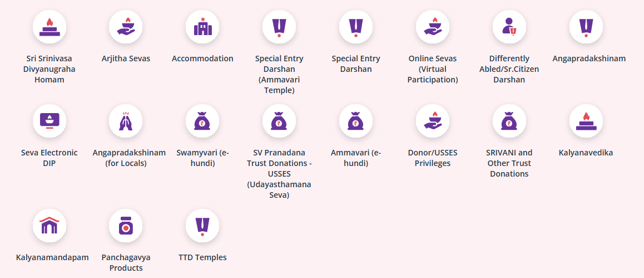Open the Panchagavya Products jar icon

pyautogui.click(x=126, y=226)
